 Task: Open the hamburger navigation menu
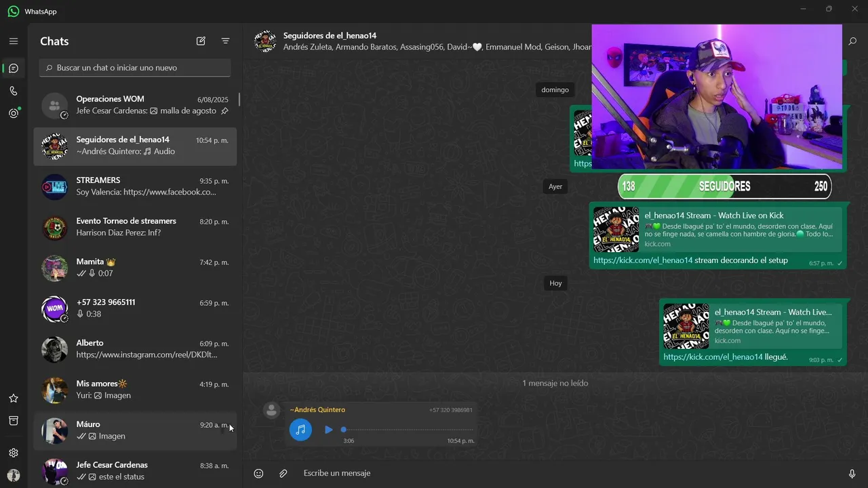coord(14,41)
